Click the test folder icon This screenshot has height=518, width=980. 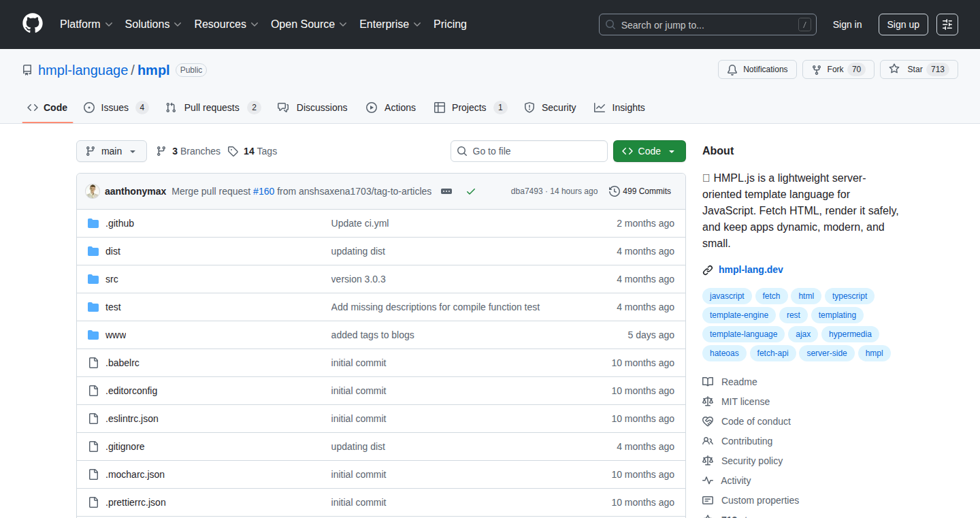point(93,307)
